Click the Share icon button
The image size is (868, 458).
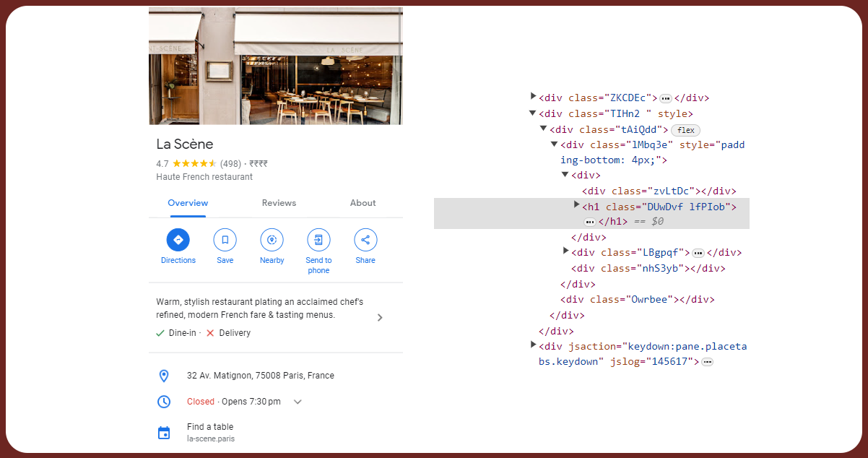365,240
